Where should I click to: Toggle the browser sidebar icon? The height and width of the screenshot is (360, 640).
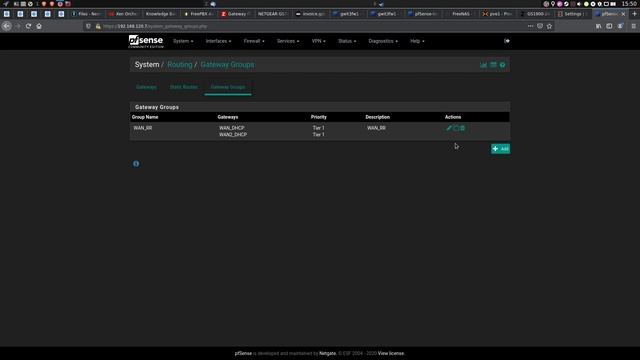click(x=609, y=26)
